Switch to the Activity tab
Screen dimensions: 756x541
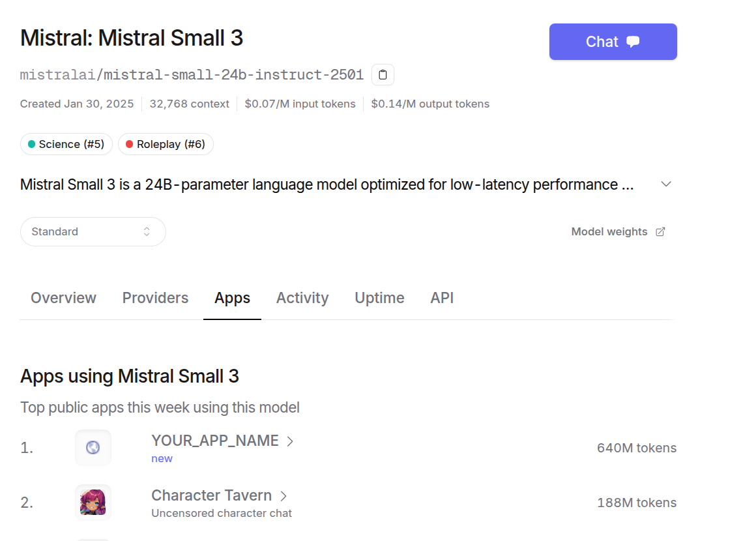point(302,298)
